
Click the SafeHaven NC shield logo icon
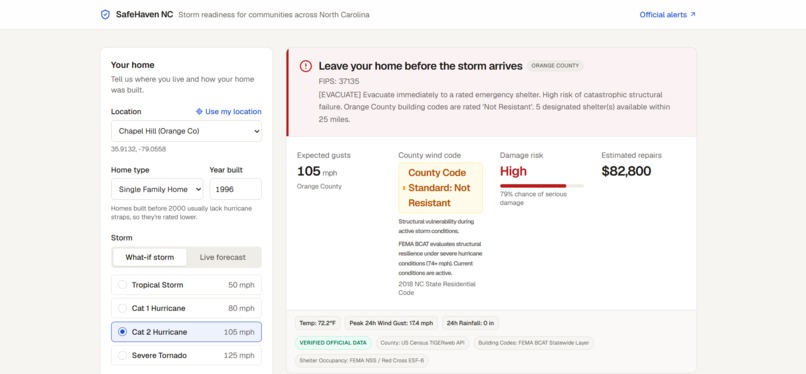[x=105, y=14]
